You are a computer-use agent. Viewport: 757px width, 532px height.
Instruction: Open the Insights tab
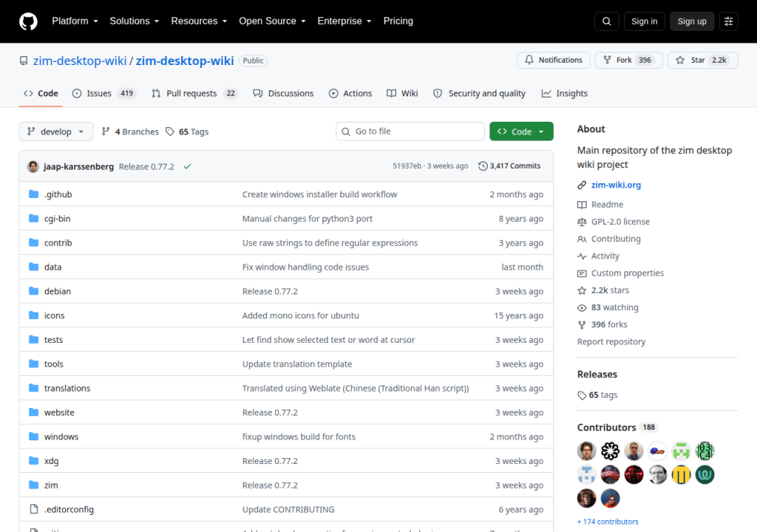564,93
